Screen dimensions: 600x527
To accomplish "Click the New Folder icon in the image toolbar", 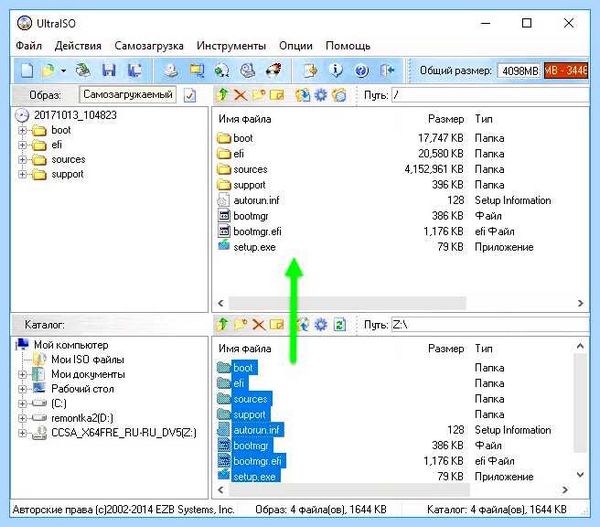I will 259,95.
